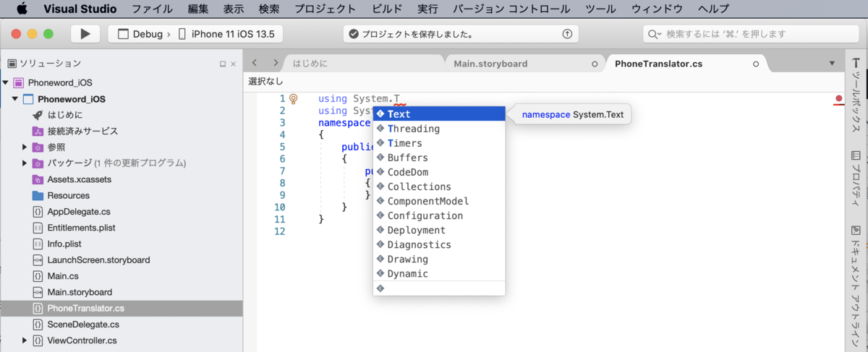Open the ビルド menu
This screenshot has height=352, width=868.
[x=387, y=9]
